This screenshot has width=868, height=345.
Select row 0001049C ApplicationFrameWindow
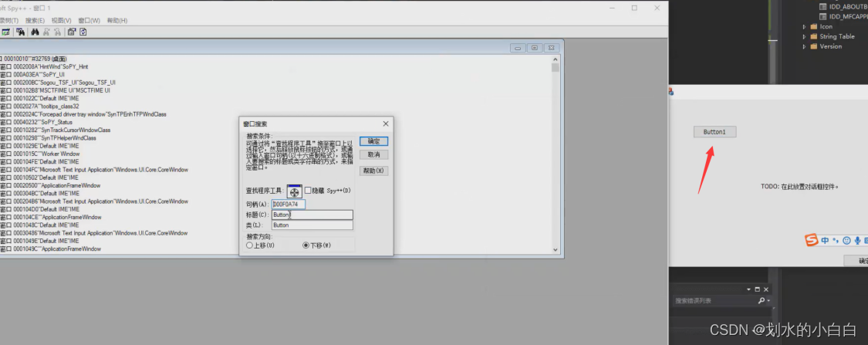point(50,249)
